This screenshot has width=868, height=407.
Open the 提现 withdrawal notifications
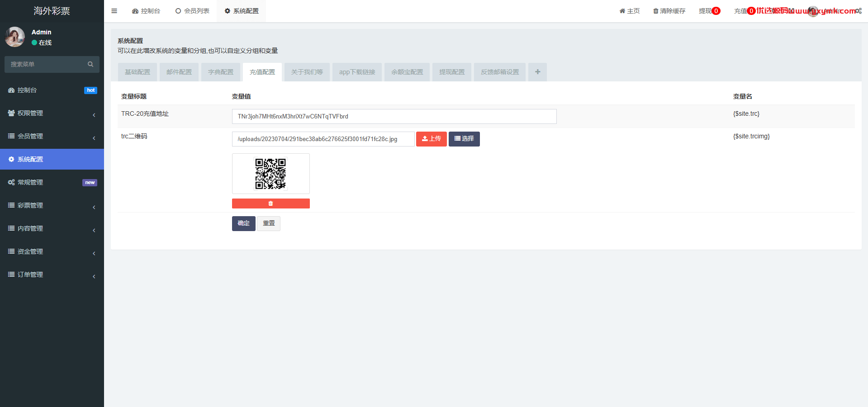coord(709,11)
